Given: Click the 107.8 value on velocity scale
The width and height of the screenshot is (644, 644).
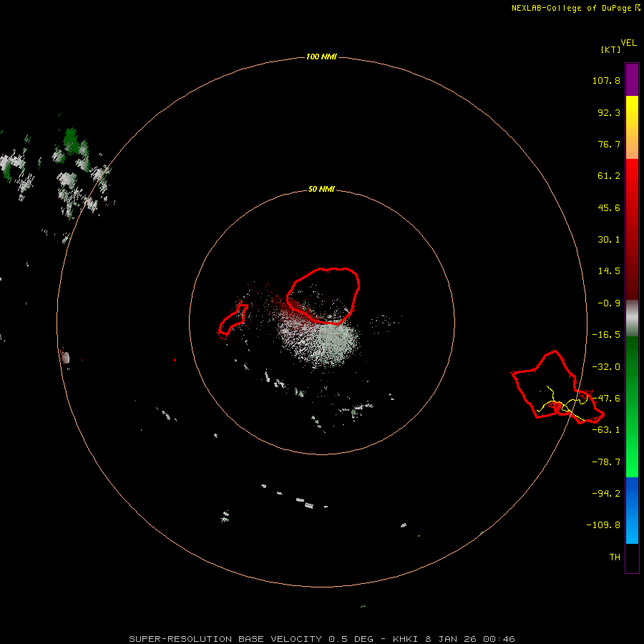Looking at the screenshot, I should [606, 80].
